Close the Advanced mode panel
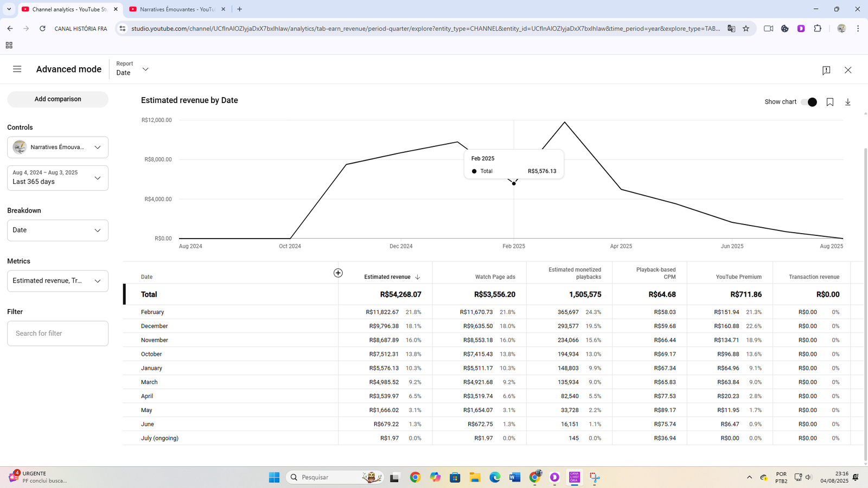This screenshot has width=868, height=488. pos(848,70)
